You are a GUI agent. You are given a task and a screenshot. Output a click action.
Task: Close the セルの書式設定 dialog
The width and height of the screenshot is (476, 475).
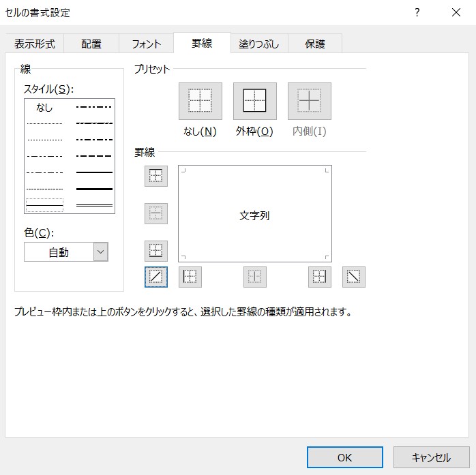coord(456,12)
